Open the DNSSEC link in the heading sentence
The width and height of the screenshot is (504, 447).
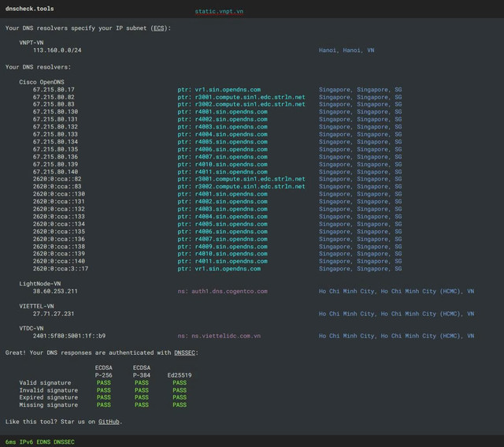coord(184,352)
